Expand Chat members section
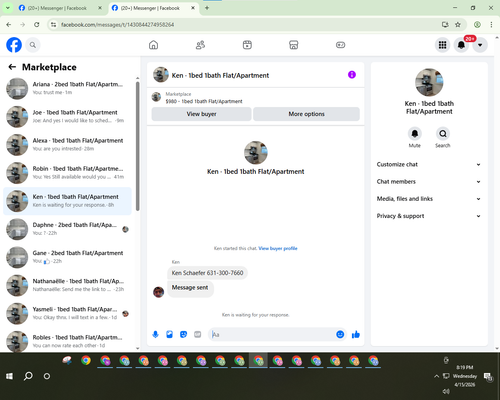Screen dimensions: 500x400 pyautogui.click(x=429, y=182)
